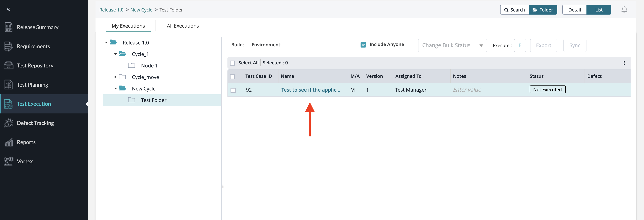
Task: Check the Select All checkbox
Action: click(x=232, y=63)
